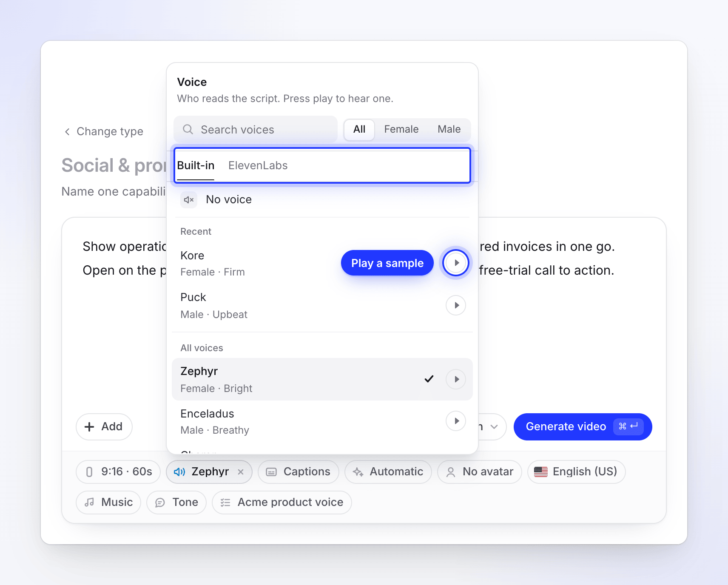Click the avatar person icon

tap(451, 472)
